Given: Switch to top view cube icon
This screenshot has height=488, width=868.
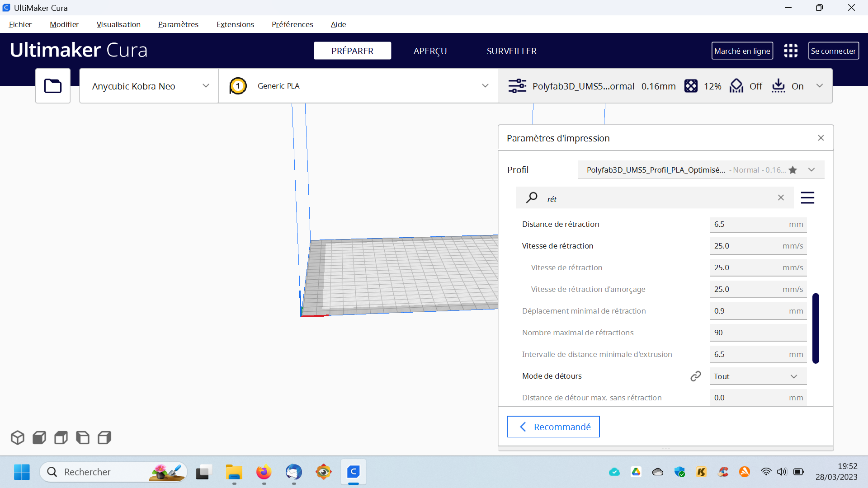Looking at the screenshot, I should click(x=61, y=437).
